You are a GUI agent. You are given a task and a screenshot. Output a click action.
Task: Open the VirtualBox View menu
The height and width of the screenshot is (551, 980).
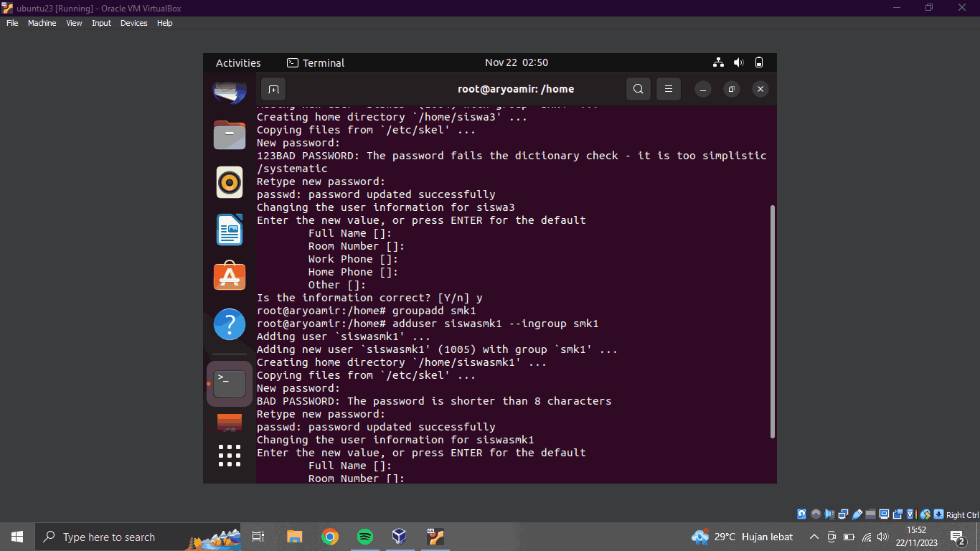(x=74, y=23)
